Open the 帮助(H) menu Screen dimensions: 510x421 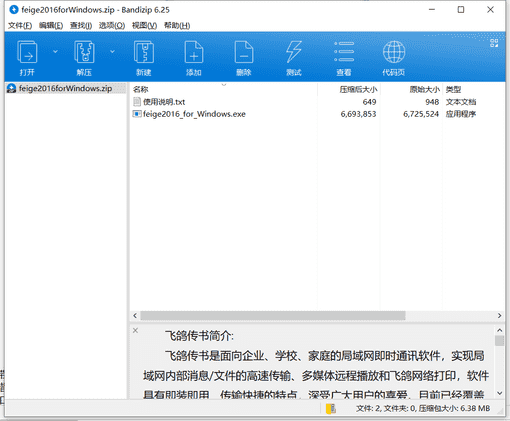click(177, 25)
